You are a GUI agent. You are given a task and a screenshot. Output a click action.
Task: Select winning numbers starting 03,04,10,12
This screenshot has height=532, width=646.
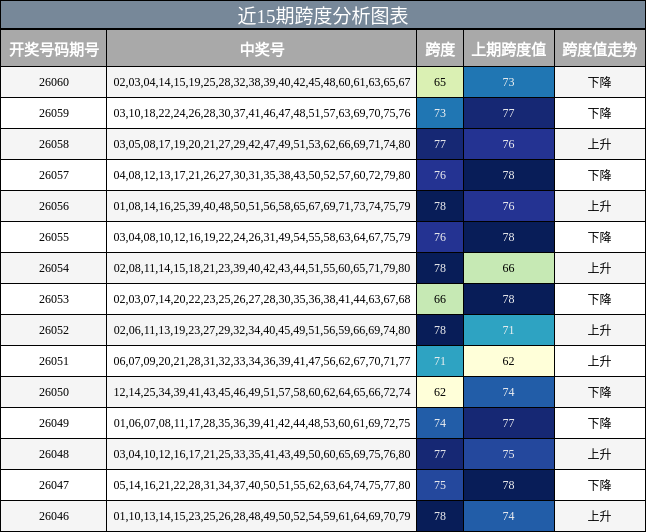[262, 454]
